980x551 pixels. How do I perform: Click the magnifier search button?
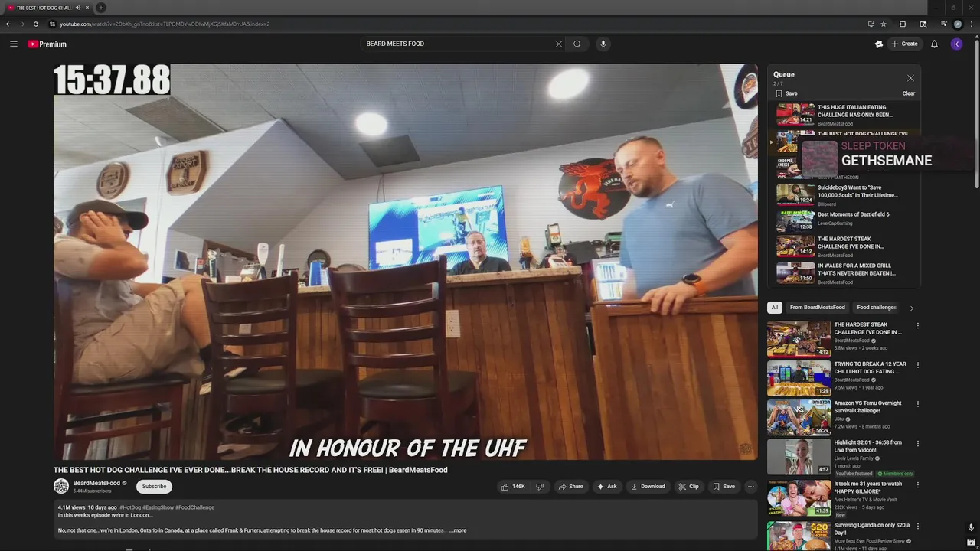577,44
